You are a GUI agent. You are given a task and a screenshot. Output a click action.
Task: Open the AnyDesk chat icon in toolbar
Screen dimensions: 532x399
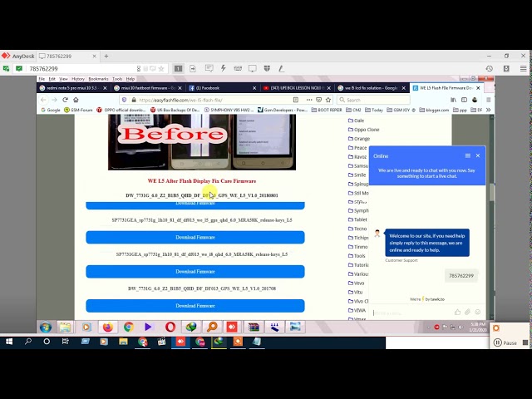coord(209,68)
